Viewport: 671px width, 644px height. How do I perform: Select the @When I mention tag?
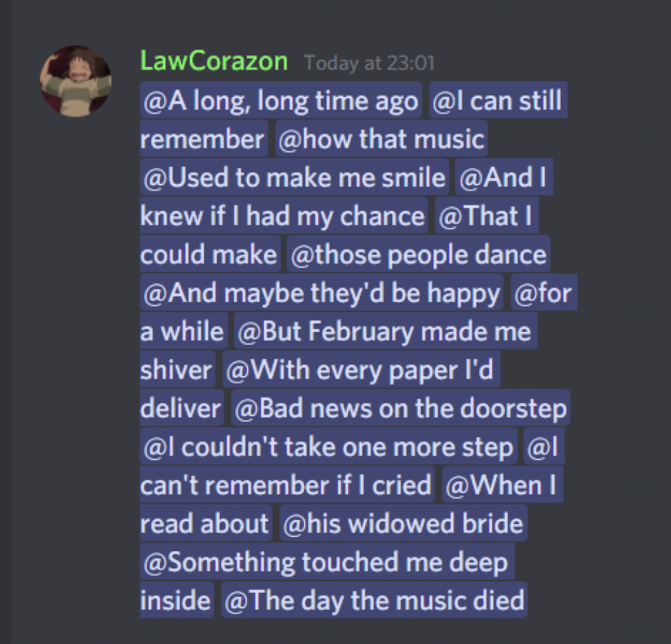click(x=503, y=485)
